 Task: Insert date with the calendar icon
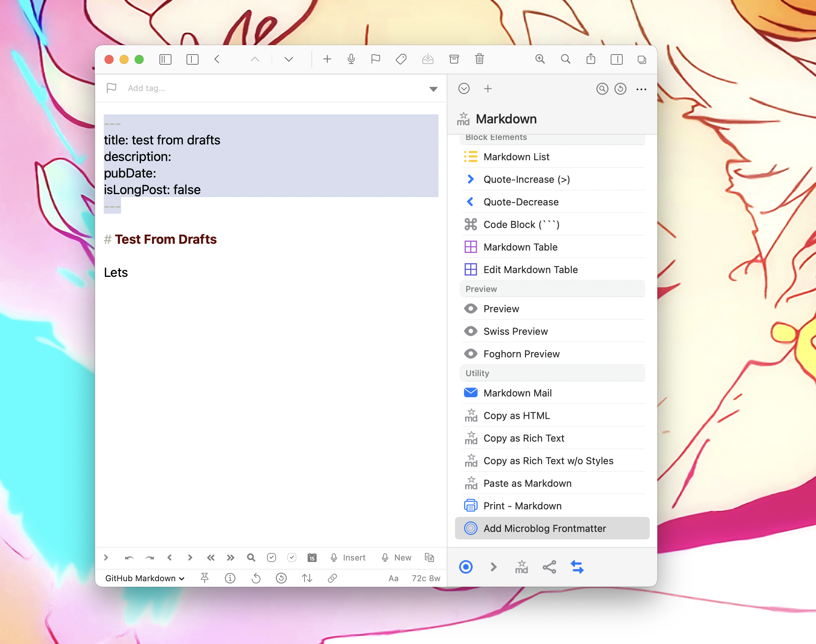pos(312,557)
